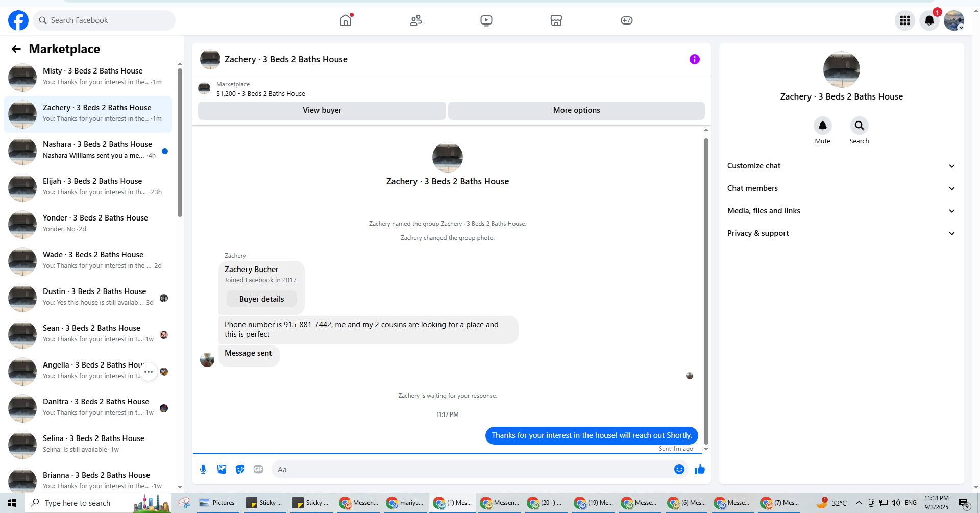Open Selina conversation

click(88, 445)
